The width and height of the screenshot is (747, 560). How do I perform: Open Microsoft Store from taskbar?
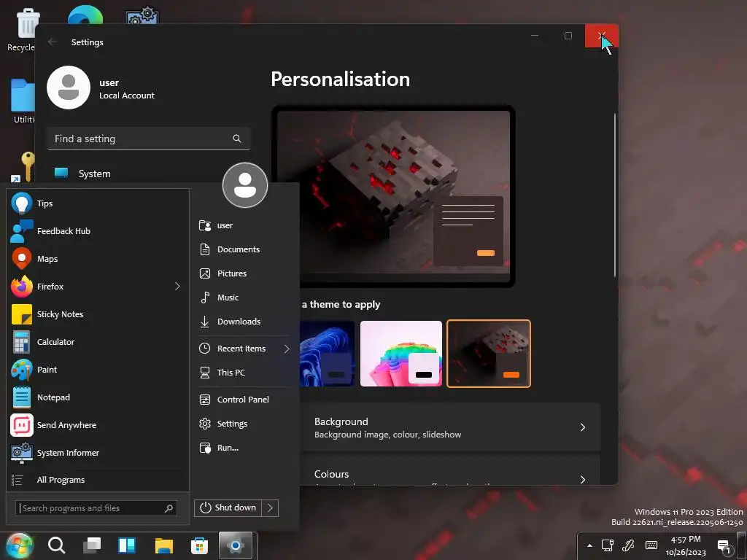199,545
